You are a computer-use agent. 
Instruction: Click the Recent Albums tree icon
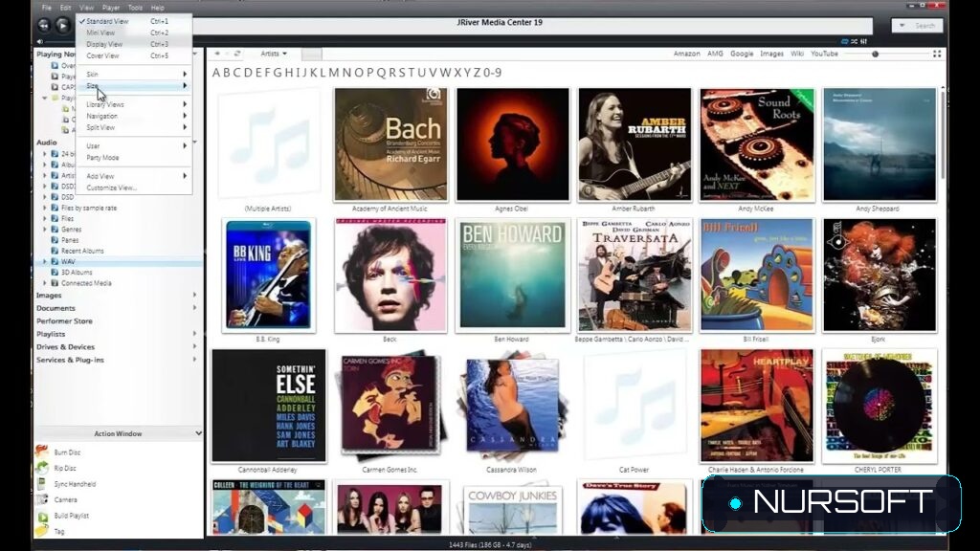point(55,251)
